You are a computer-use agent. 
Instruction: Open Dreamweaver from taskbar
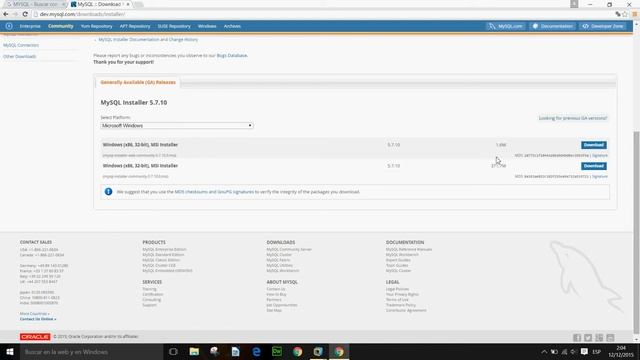(x=277, y=351)
